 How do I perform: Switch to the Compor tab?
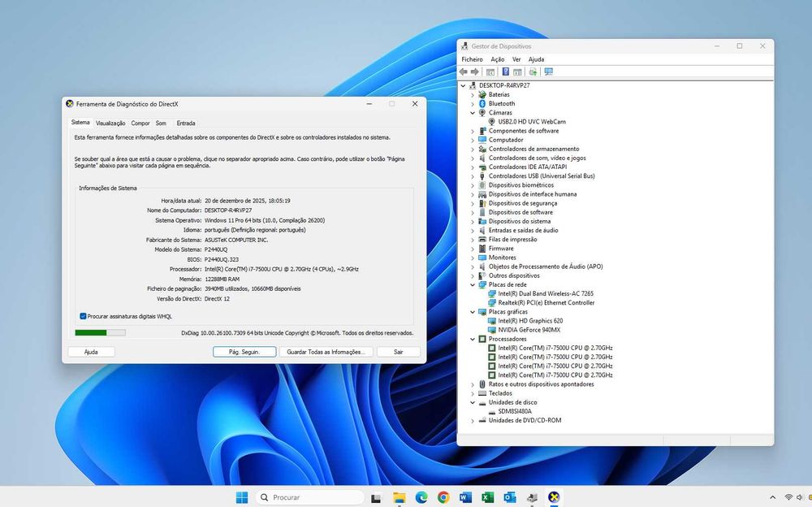(x=140, y=123)
